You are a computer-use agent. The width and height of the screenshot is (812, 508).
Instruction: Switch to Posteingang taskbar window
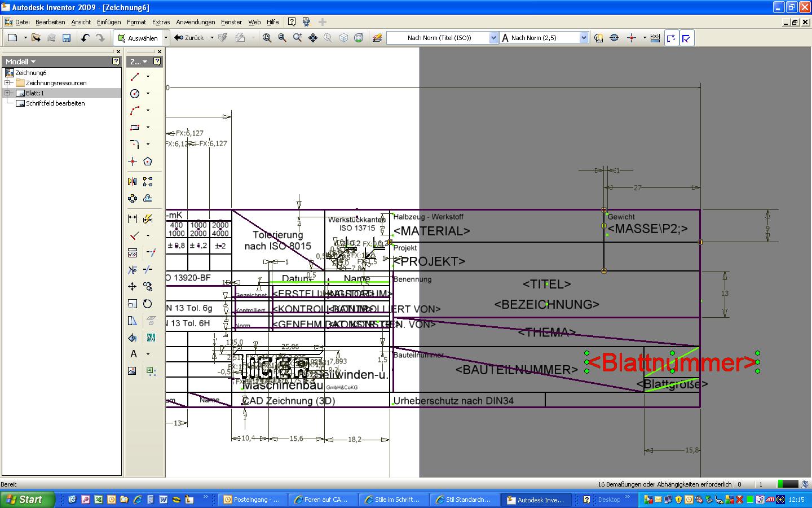(253, 500)
